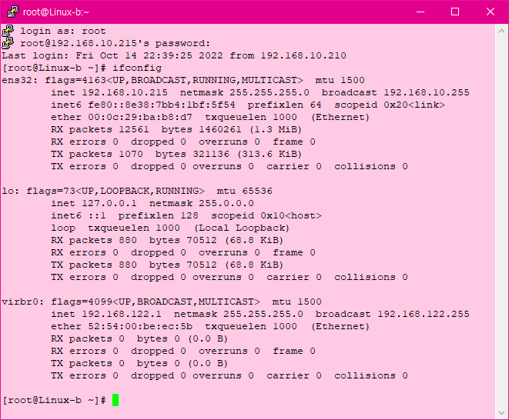Click the '(313.6 KiB)' value

270,155
